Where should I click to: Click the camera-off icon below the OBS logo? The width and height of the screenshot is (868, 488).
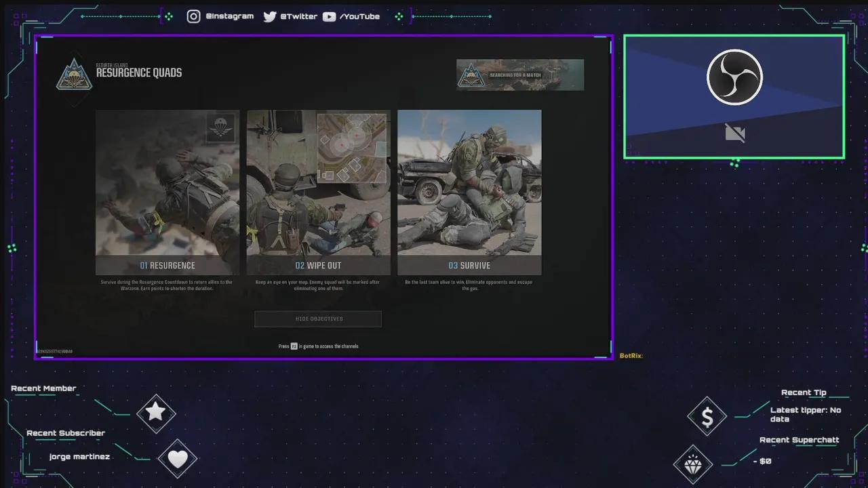pos(735,133)
